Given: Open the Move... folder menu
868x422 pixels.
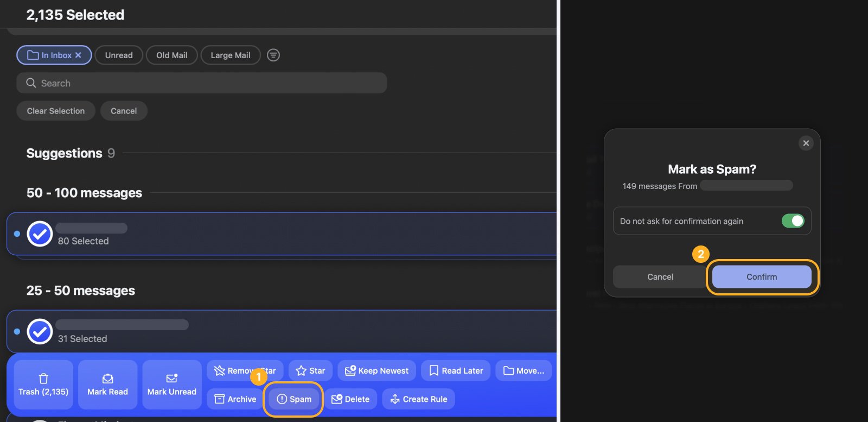Looking at the screenshot, I should 524,371.
